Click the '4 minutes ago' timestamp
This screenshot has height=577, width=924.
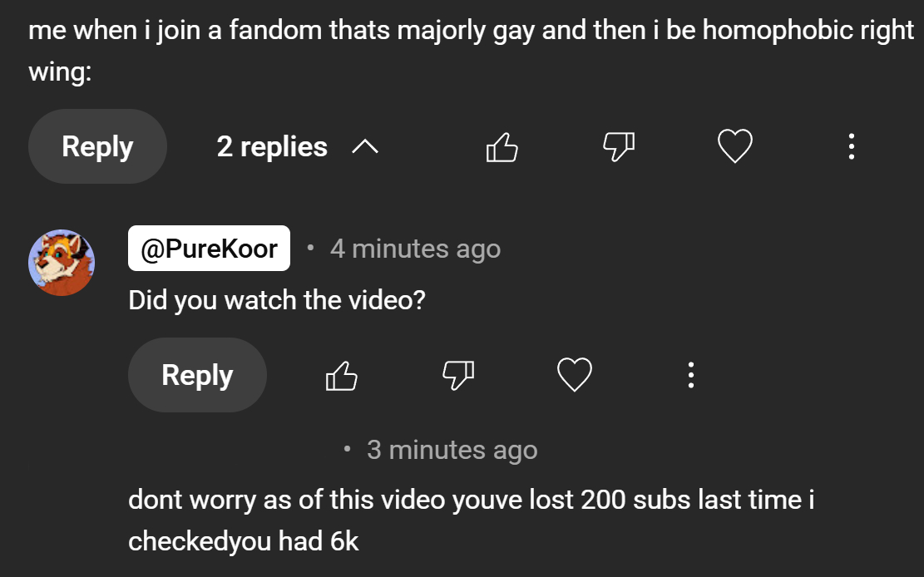click(x=416, y=249)
